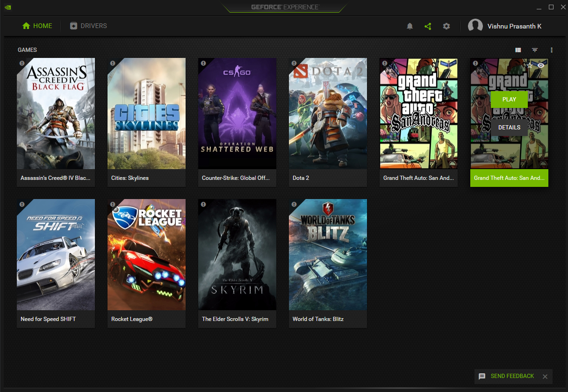Click the optimization badge on Counter-Strike card

(x=203, y=63)
